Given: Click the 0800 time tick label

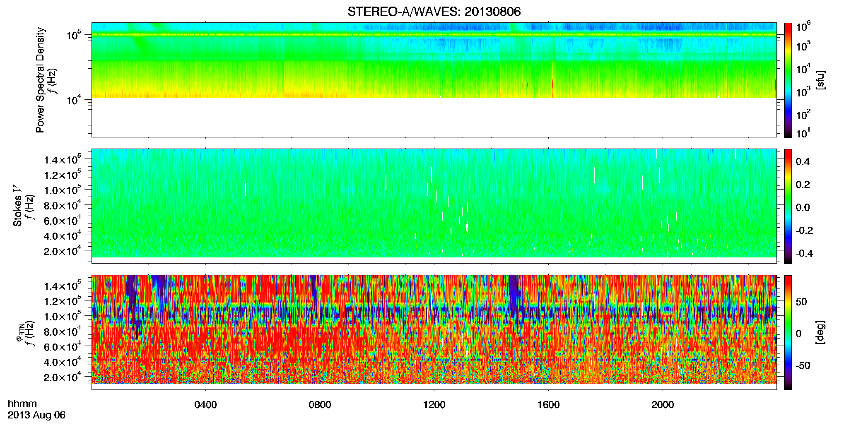Looking at the screenshot, I should click(320, 405).
